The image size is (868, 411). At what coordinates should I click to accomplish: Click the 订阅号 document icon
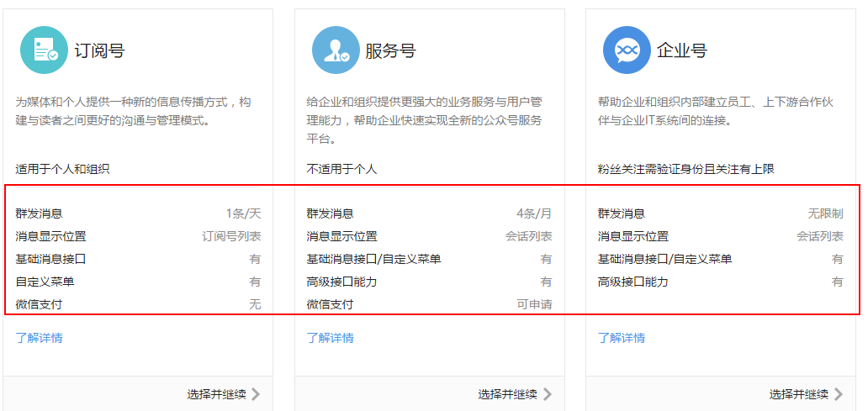45,50
